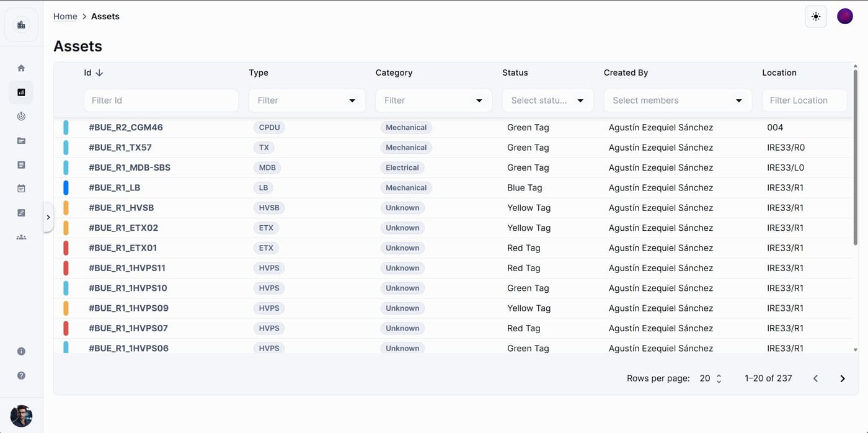Change the rows per page value

coord(711,378)
